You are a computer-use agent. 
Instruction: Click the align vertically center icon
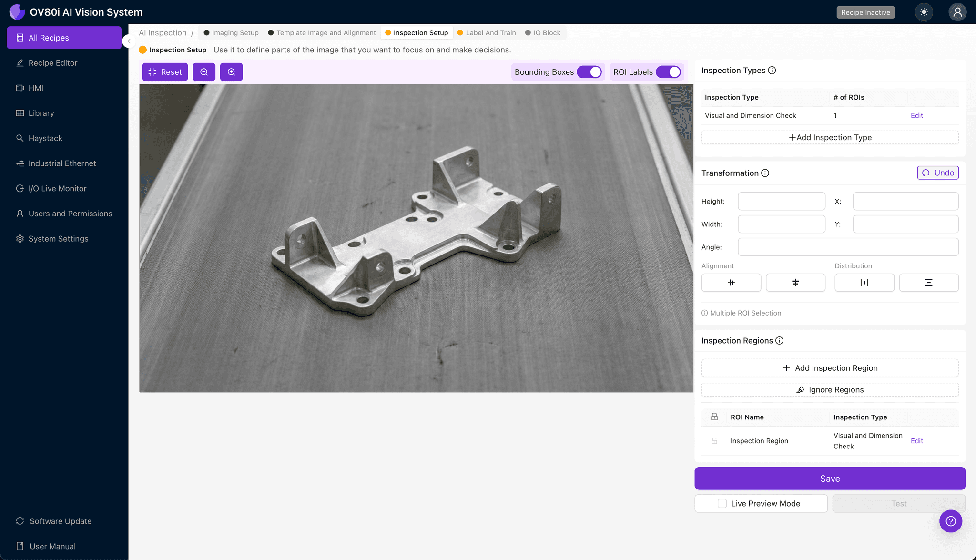click(x=795, y=283)
